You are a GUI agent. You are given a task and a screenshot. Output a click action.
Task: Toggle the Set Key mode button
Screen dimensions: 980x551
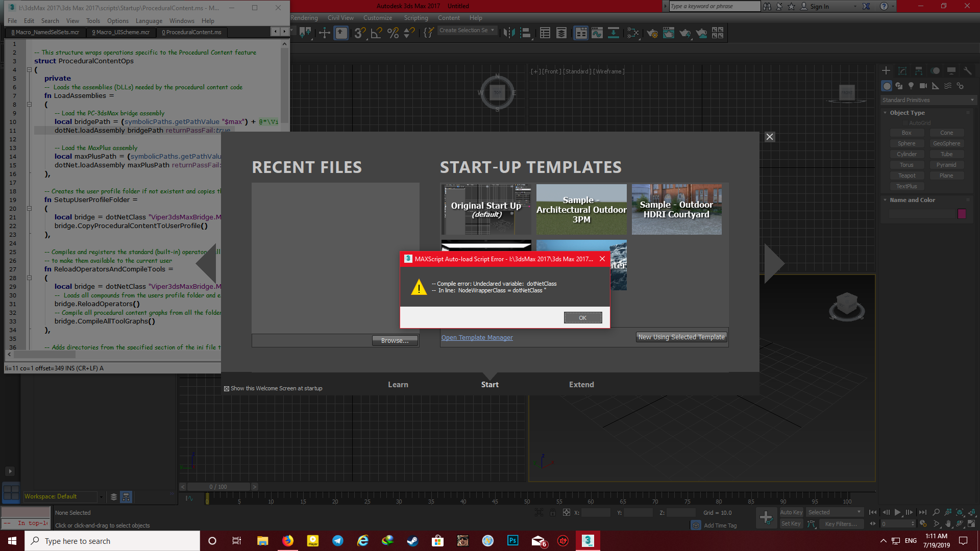791,524
